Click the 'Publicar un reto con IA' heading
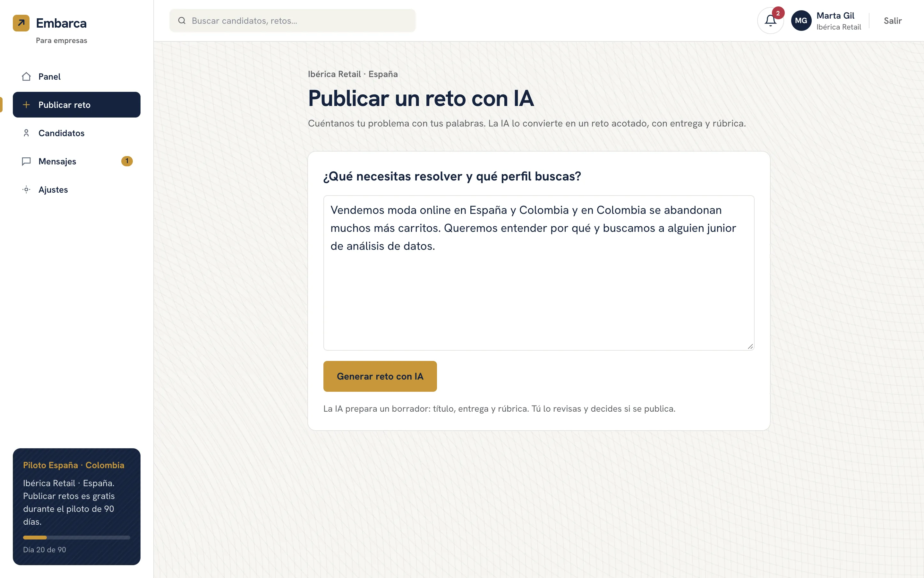This screenshot has width=924, height=578. tap(421, 99)
